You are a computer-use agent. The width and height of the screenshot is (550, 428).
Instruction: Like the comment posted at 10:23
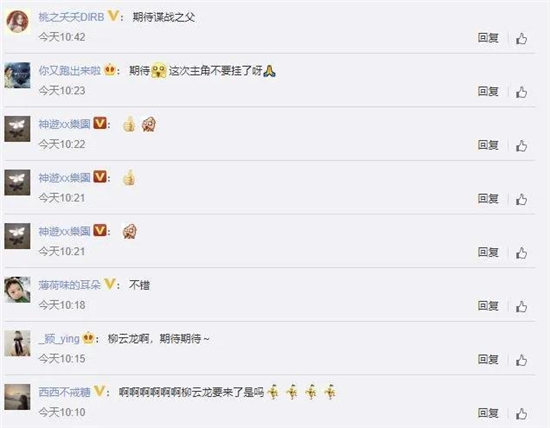[x=522, y=92]
